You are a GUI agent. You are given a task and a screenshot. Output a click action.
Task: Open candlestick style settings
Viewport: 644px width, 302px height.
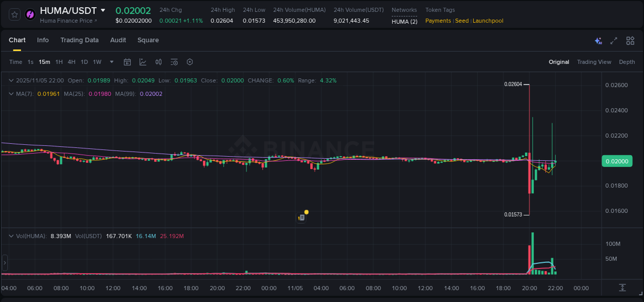pos(158,62)
